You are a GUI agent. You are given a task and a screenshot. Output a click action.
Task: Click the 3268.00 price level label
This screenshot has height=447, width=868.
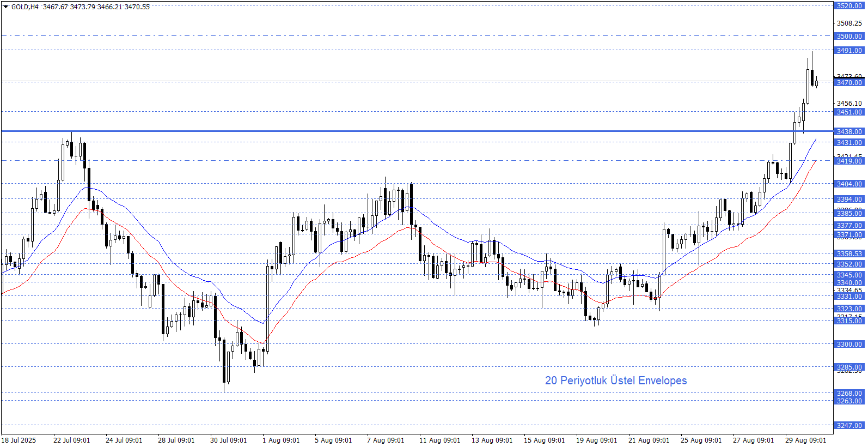click(x=849, y=394)
